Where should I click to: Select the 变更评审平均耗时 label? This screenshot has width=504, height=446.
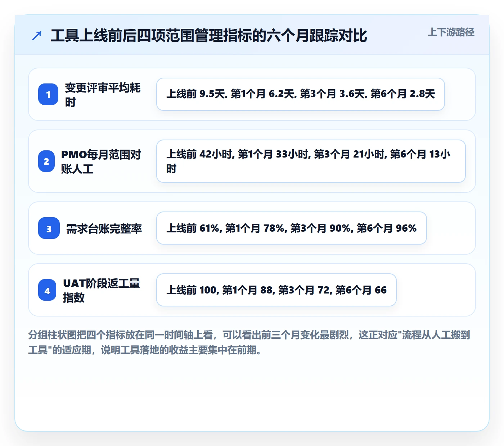tap(103, 95)
